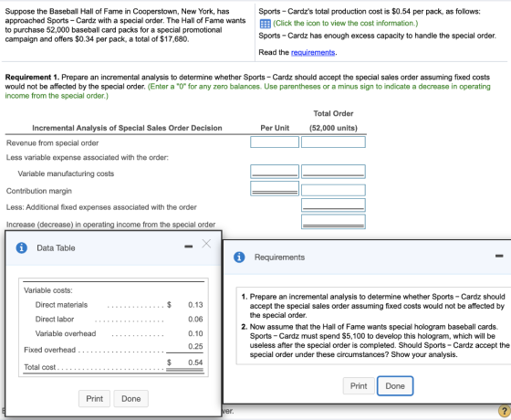Open the help question mark icon
The image size is (511, 420).
click(505, 411)
